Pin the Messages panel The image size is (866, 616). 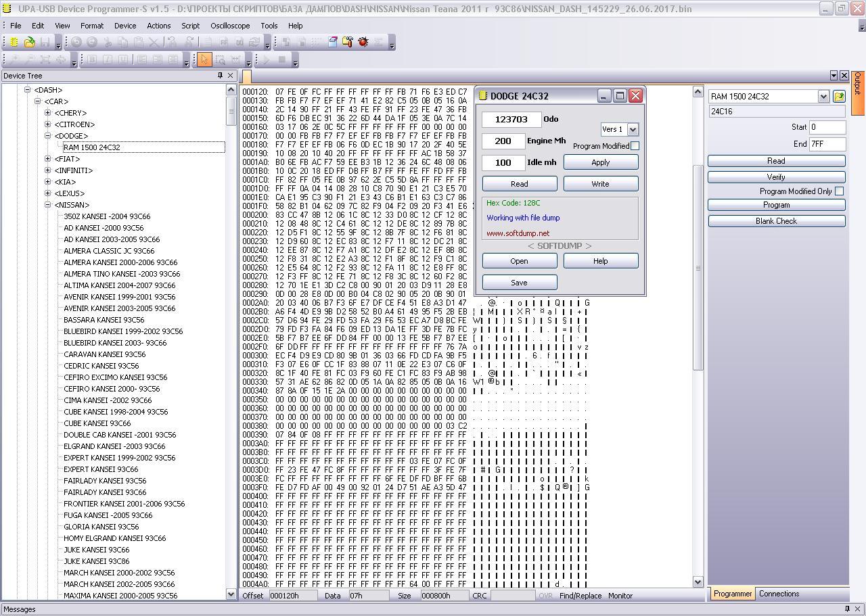tap(846, 609)
